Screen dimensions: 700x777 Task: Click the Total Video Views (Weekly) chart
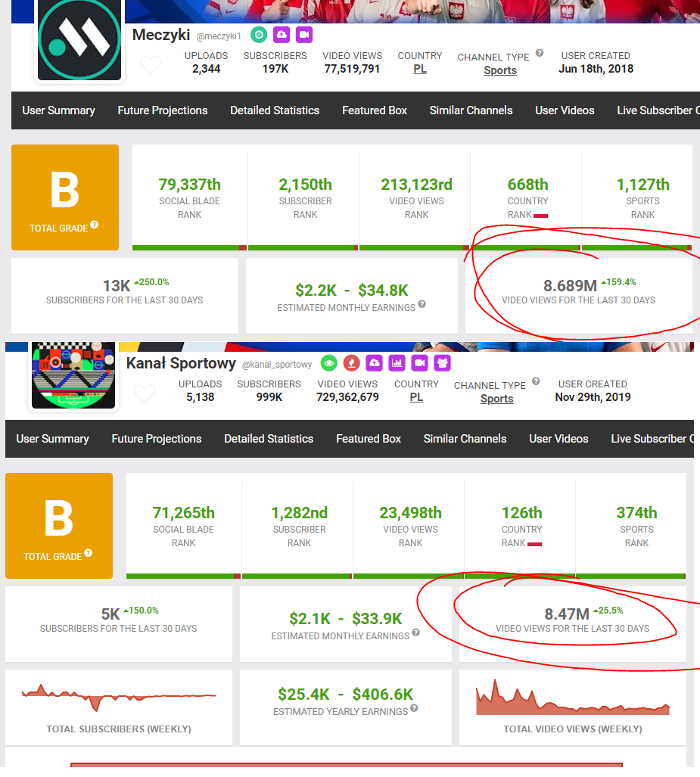573,698
